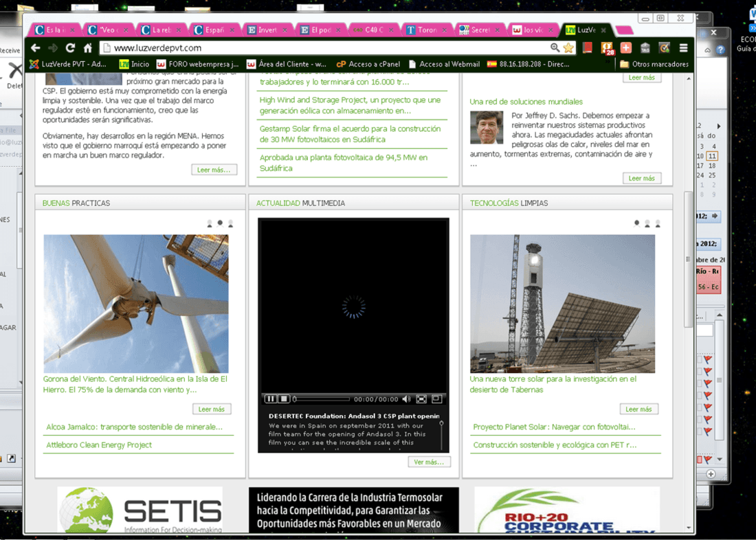Switch to the 'Toron' tab

[426, 30]
